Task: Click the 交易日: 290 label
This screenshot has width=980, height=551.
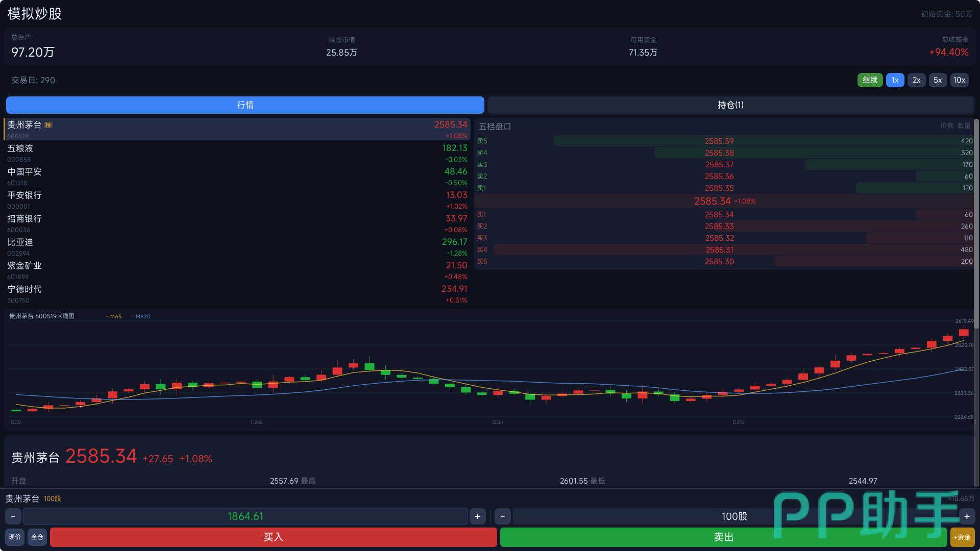Action: [33, 80]
